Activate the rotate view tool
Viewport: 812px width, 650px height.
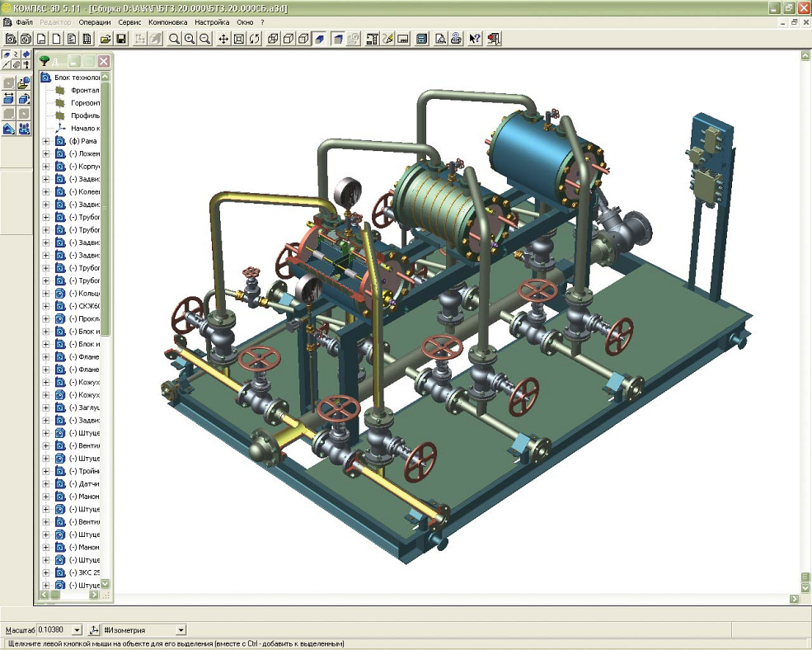255,39
